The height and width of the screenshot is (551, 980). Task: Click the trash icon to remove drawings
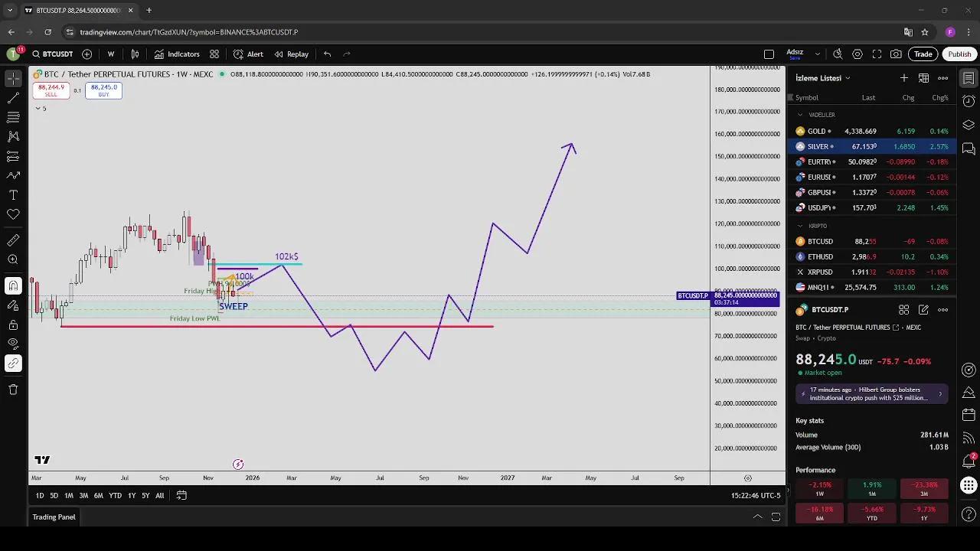(x=13, y=390)
